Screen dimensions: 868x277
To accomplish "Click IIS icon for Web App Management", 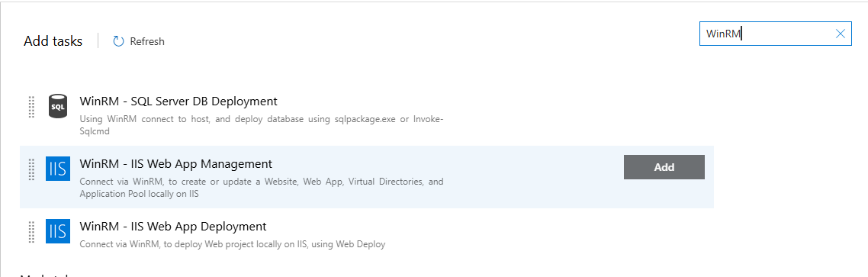I will click(x=57, y=169).
